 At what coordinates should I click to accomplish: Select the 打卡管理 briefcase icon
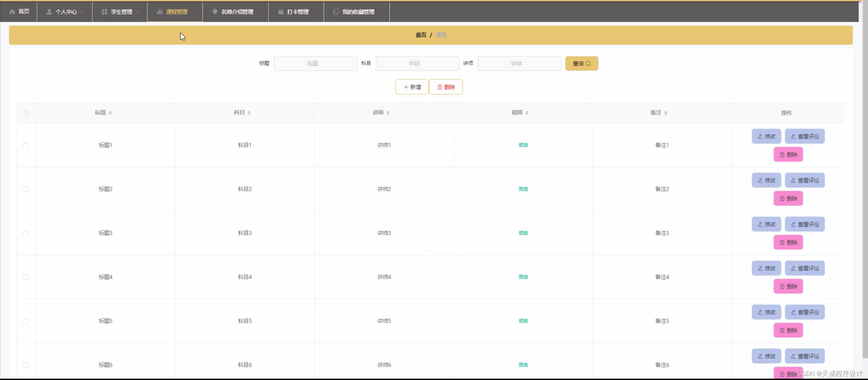280,12
